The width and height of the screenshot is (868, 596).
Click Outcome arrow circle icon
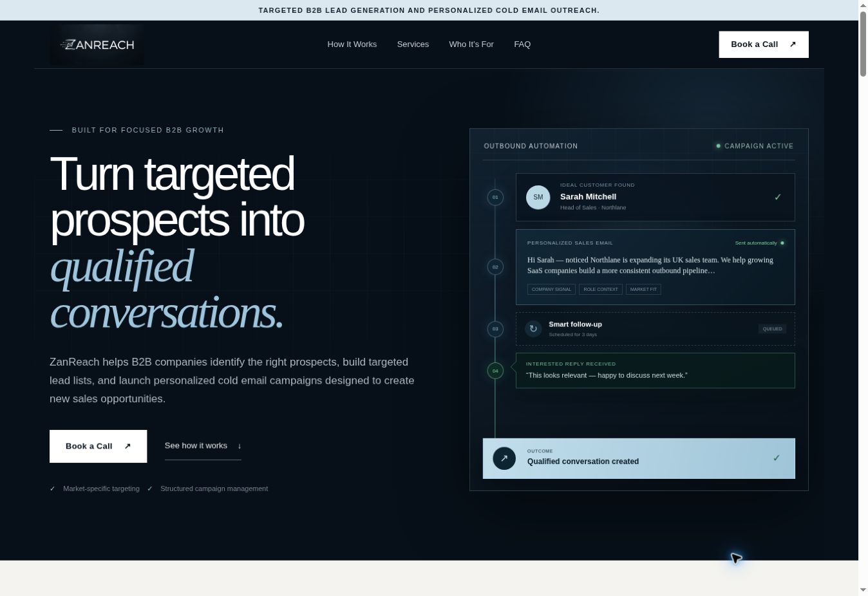[504, 458]
